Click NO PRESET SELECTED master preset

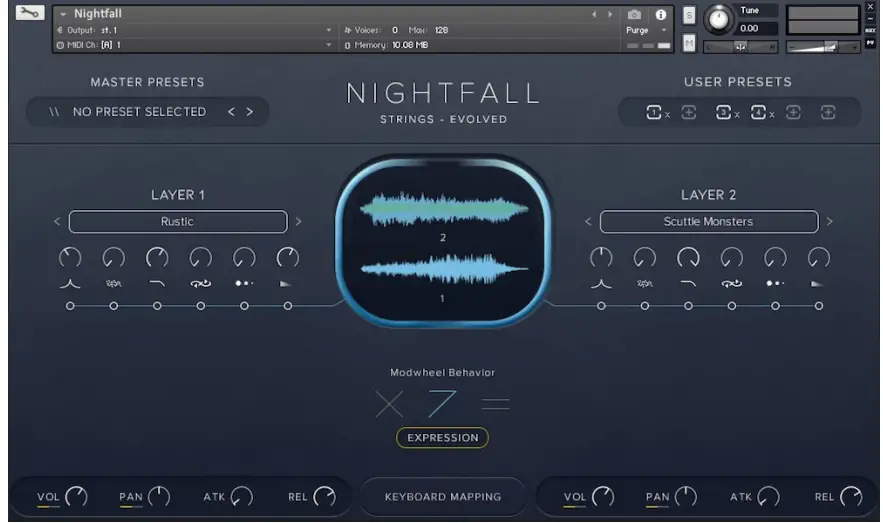click(139, 112)
